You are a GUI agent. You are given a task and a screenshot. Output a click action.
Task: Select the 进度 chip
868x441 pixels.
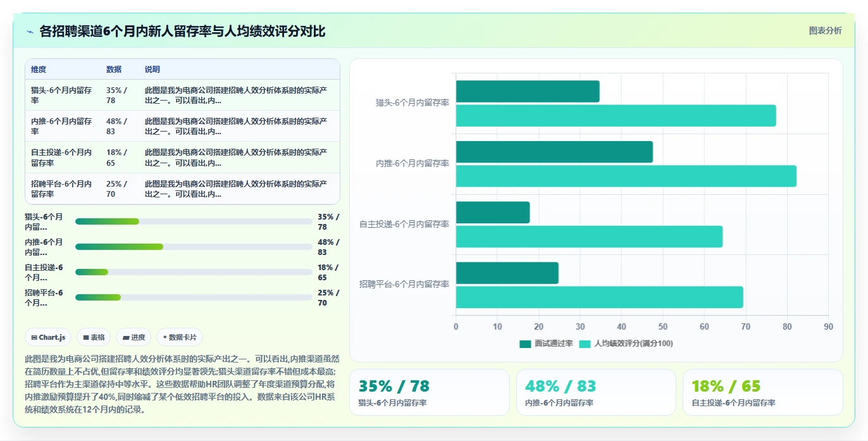point(134,337)
